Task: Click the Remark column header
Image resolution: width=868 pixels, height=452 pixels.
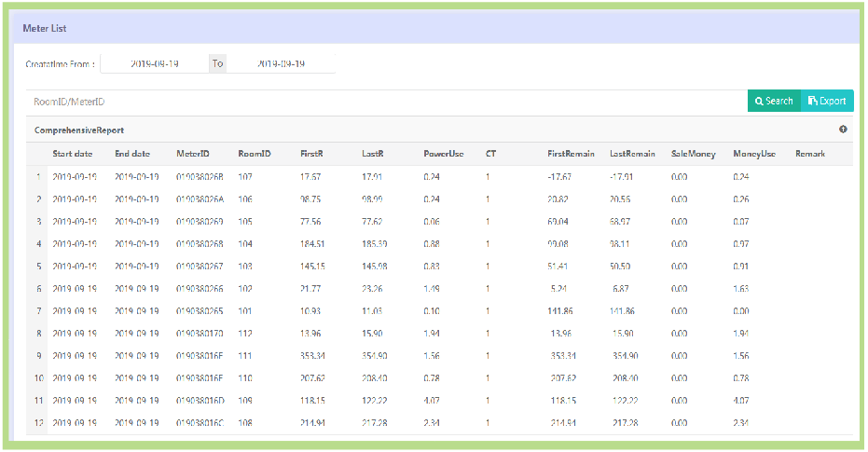Action: [x=810, y=154]
